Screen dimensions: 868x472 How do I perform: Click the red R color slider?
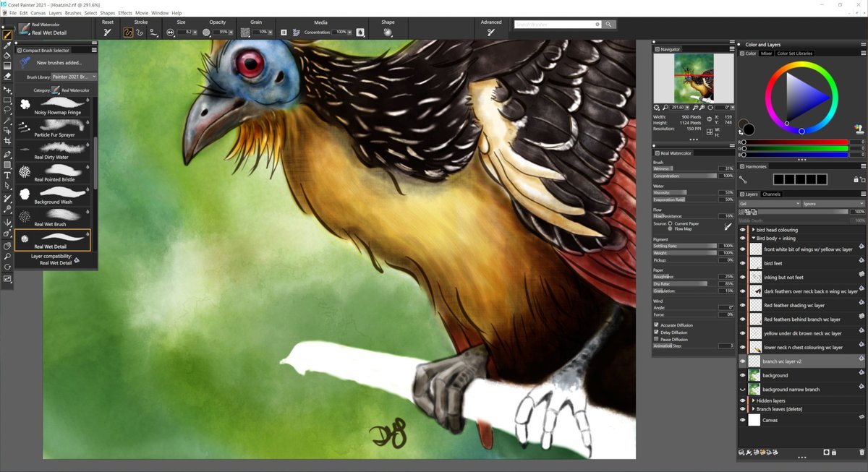pyautogui.click(x=796, y=142)
